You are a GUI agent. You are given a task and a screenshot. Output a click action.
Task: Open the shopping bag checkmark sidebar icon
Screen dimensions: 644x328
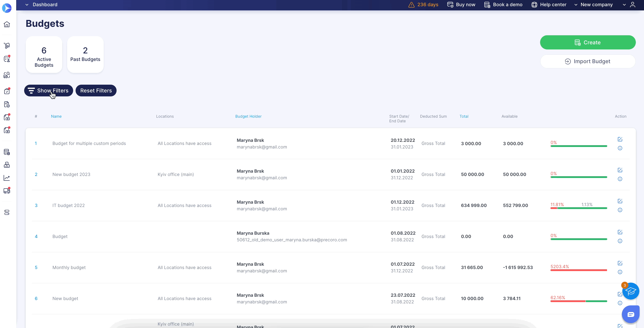click(7, 91)
